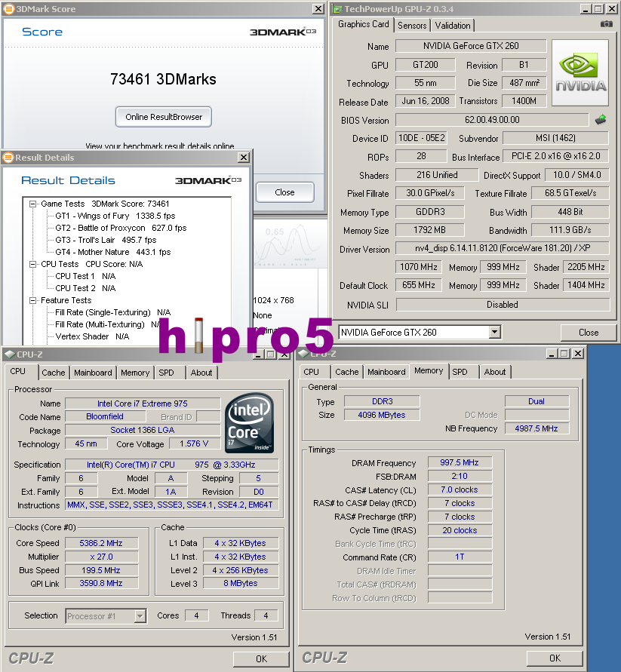Image resolution: width=621 pixels, height=672 pixels.
Task: Click the Multiplier value x 27.0
Action: click(101, 557)
